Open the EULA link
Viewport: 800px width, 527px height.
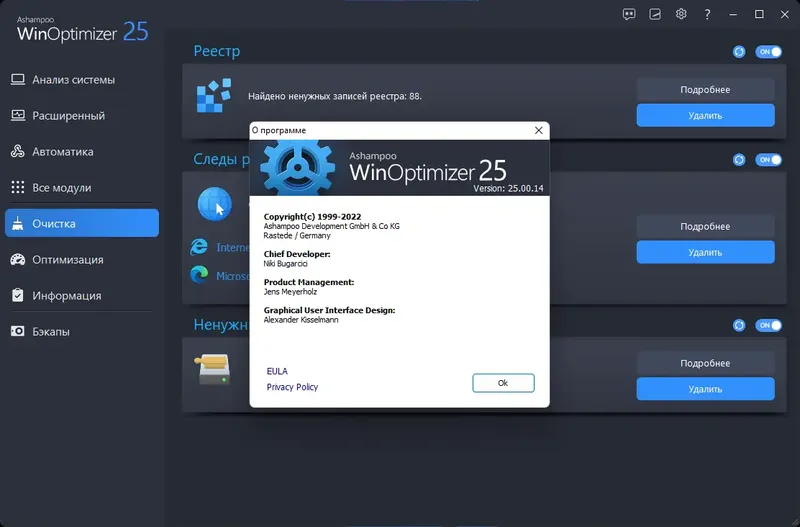tap(277, 371)
